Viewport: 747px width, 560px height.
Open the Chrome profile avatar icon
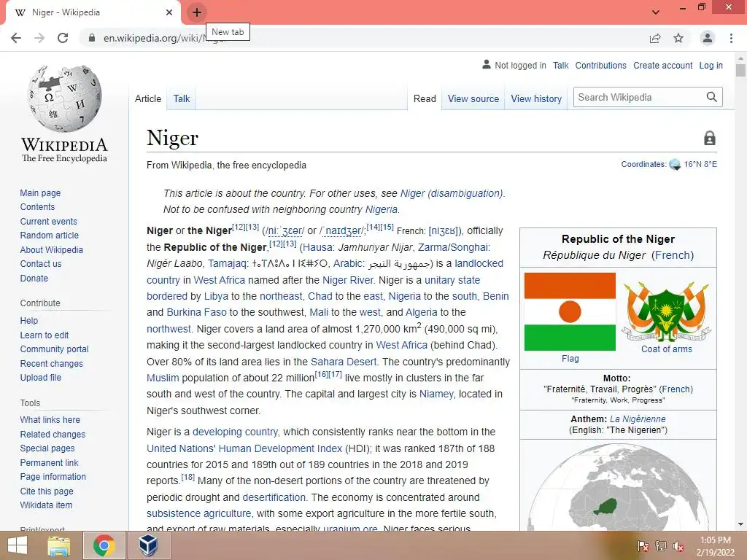point(708,38)
